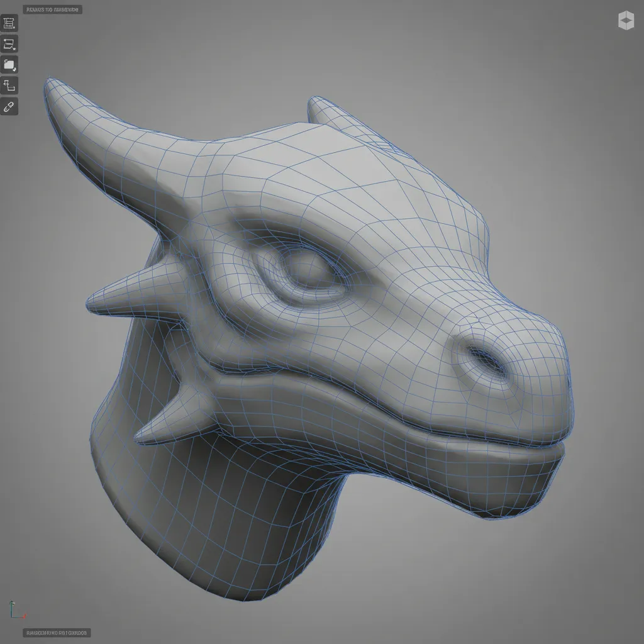644x644 pixels.
Task: Expand the viewport mode label in the top-left
Action: point(53,9)
